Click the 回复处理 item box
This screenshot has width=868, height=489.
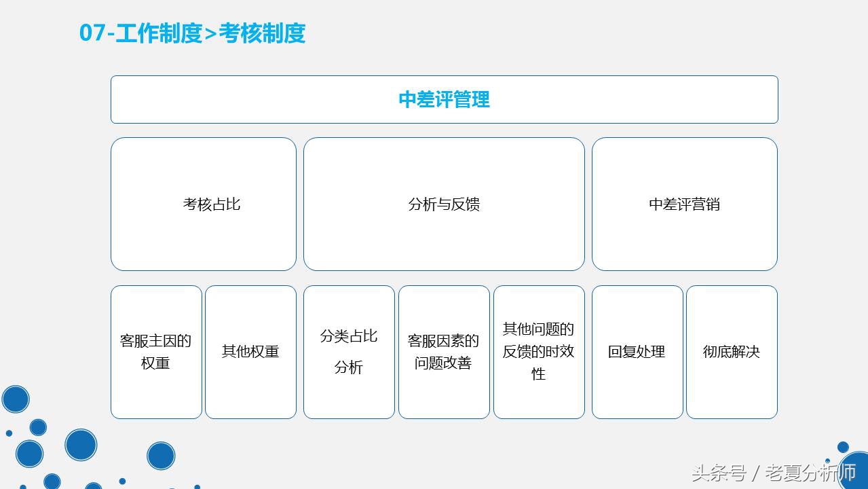coord(637,351)
